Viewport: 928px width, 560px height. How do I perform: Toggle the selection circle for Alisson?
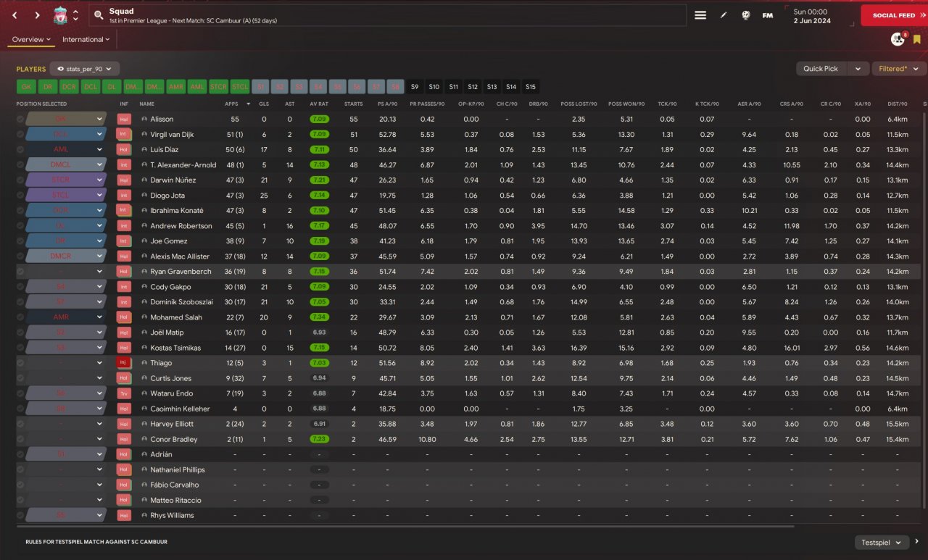coord(20,119)
